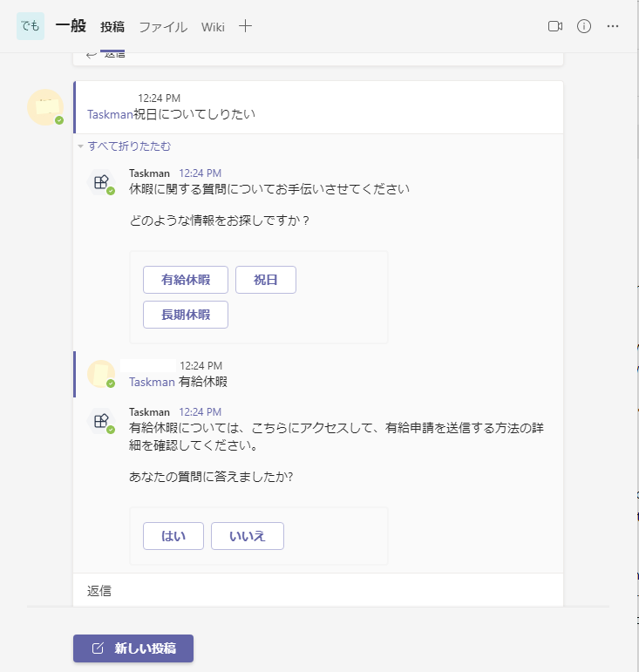
Task: Click the text あなたの質問に答えましたか?
Action: click(211, 477)
